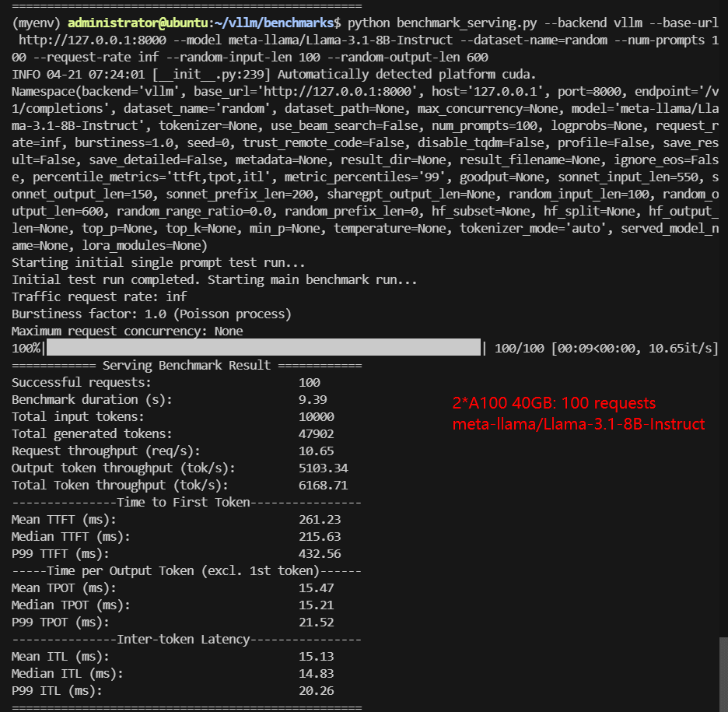This screenshot has width=728, height=712.
Task: Click the 'Time to First Token' section header
Action: click(x=187, y=502)
